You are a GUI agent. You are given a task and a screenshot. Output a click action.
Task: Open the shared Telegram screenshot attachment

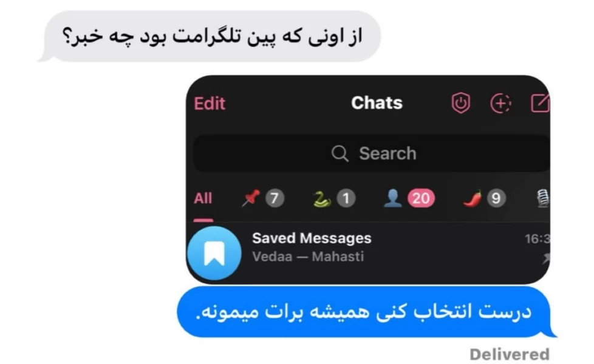368,180
